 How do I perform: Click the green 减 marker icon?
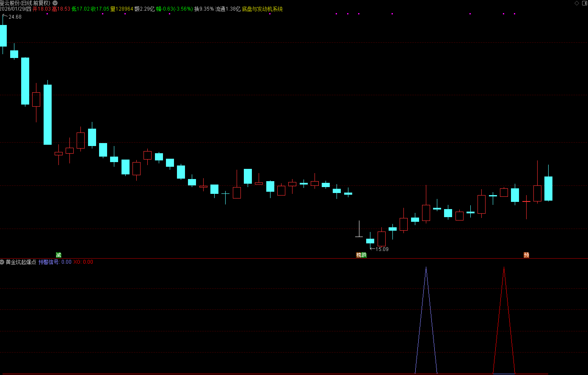click(58, 255)
